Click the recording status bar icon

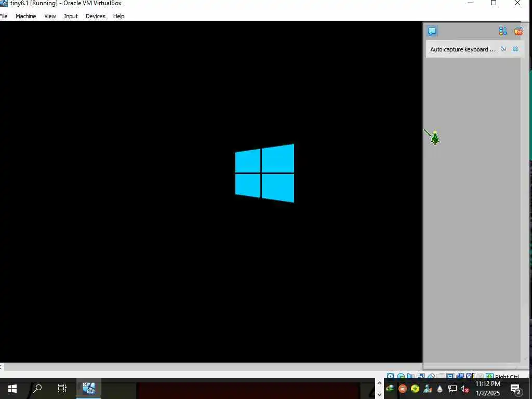point(460,376)
